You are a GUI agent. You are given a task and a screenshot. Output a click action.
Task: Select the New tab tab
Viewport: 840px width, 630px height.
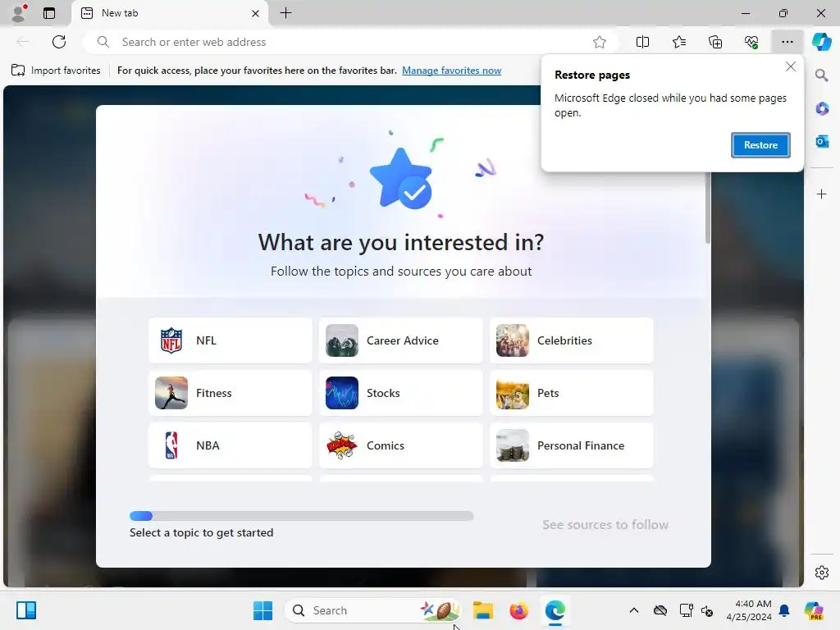[x=171, y=13]
